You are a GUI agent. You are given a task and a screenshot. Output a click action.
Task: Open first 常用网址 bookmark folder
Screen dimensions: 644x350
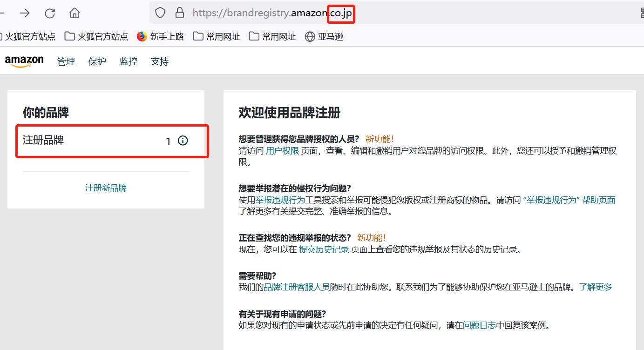pos(217,36)
